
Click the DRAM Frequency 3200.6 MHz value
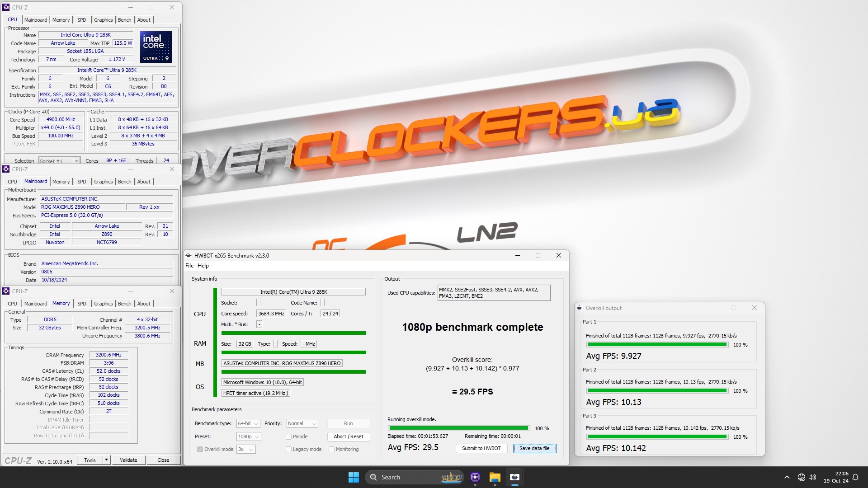click(108, 355)
